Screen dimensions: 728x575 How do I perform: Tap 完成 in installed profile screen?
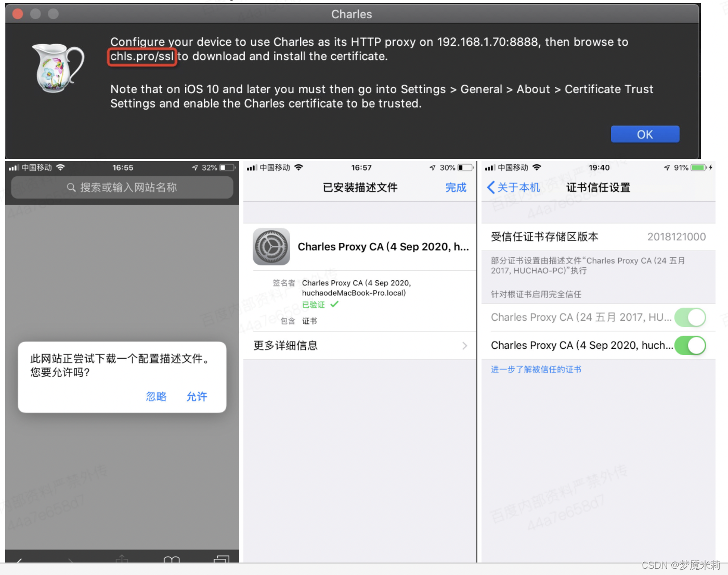coord(456,187)
